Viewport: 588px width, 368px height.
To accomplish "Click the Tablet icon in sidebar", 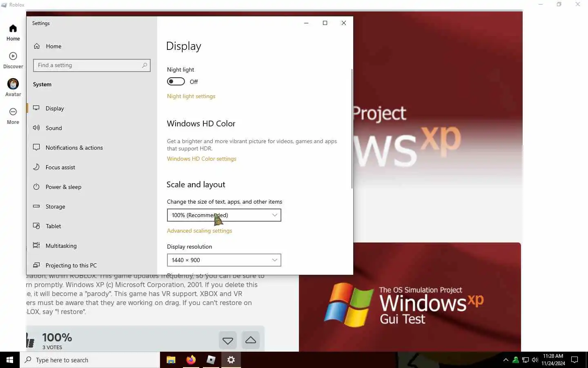I will (x=36, y=226).
